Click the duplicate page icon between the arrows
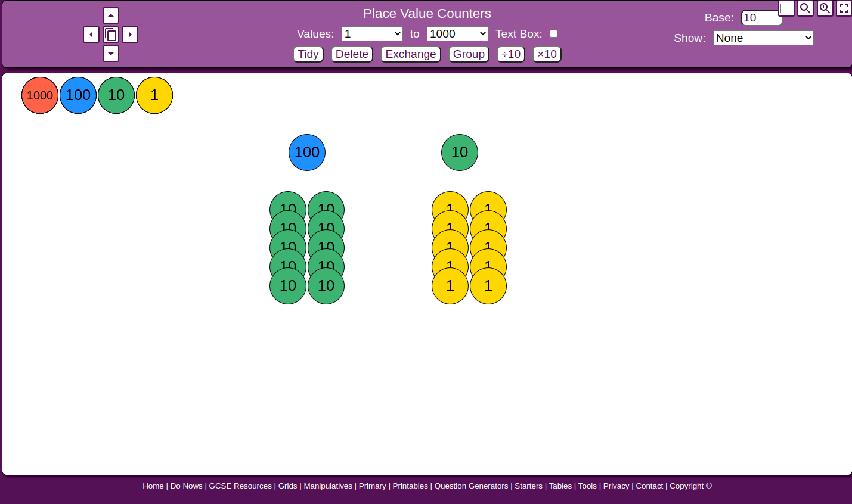 (x=110, y=34)
